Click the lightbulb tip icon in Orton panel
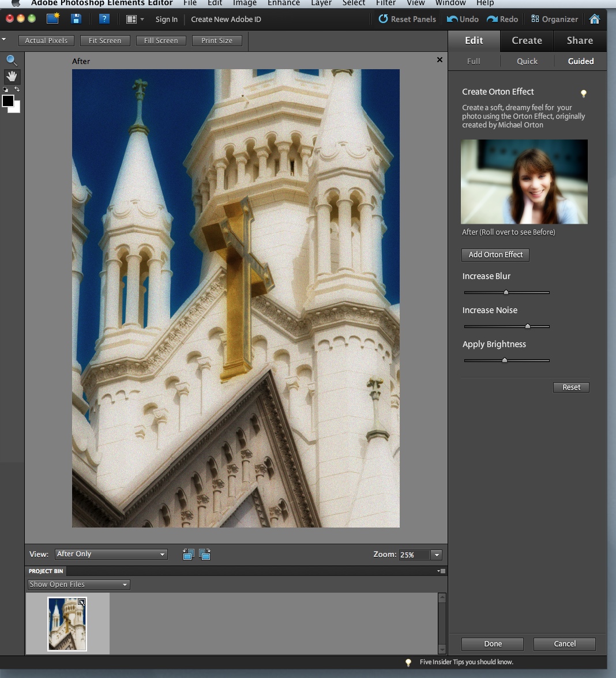This screenshot has width=616, height=678. 583,93
